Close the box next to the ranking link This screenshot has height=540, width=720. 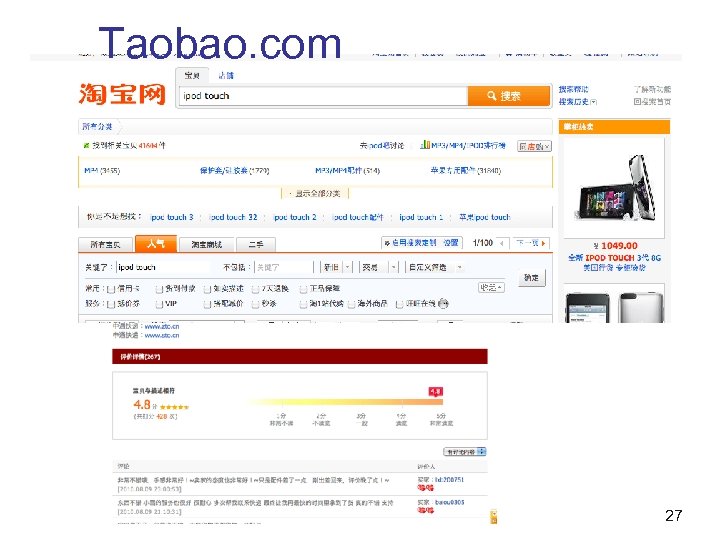tap(546, 146)
